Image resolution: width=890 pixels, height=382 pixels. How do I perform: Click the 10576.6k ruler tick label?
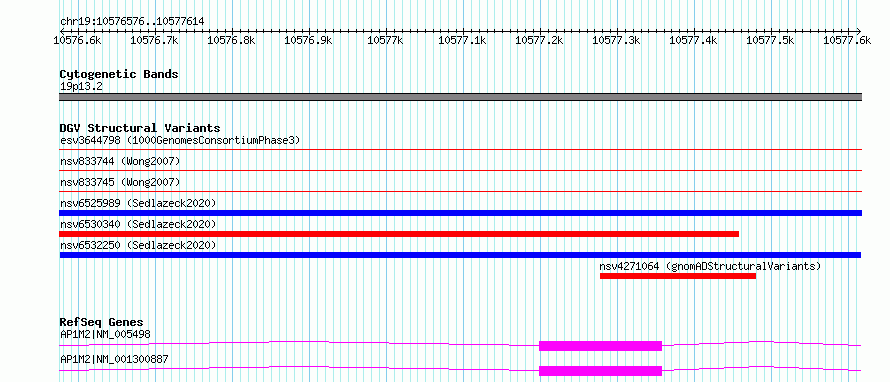tap(77, 40)
